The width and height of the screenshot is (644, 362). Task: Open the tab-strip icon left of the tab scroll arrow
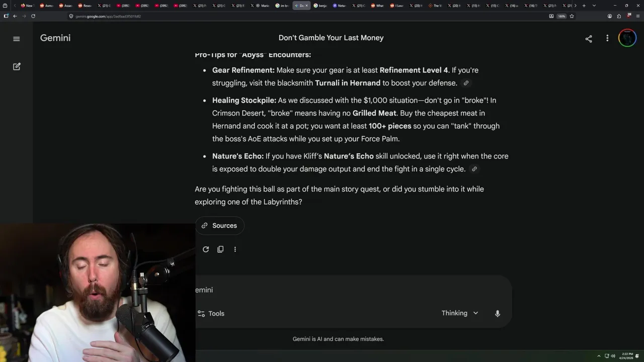5,6
